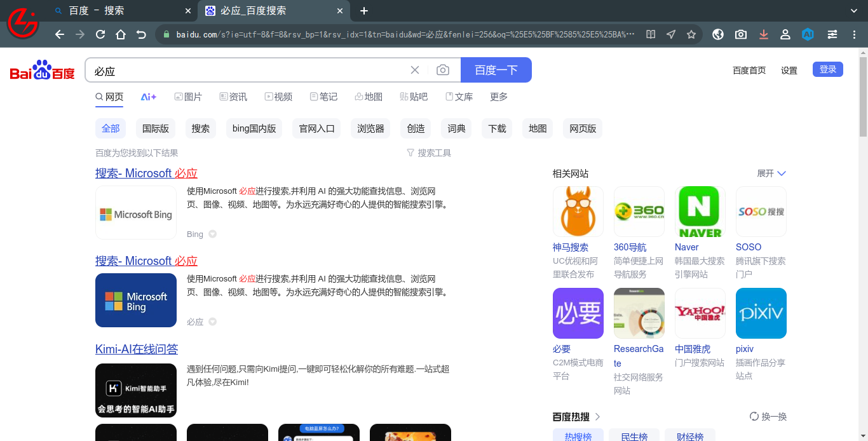Viewport: 868px width, 441px height.
Task: Switch to the 百度 - 搜索 tab
Action: (121, 11)
